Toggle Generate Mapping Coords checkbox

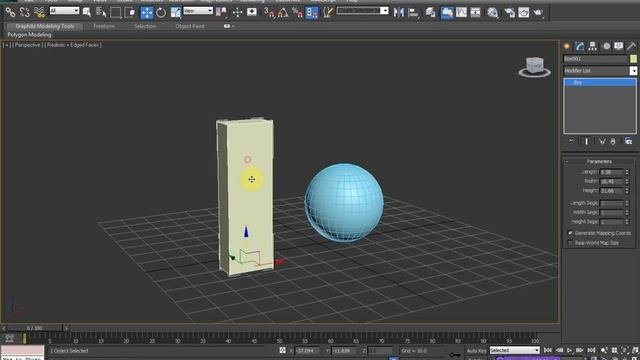click(571, 233)
